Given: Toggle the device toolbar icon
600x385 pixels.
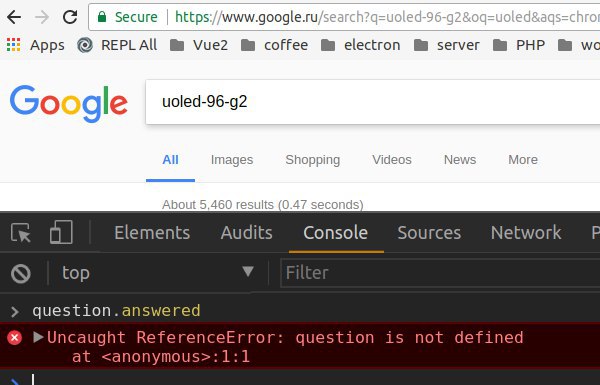Looking at the screenshot, I should [x=61, y=232].
